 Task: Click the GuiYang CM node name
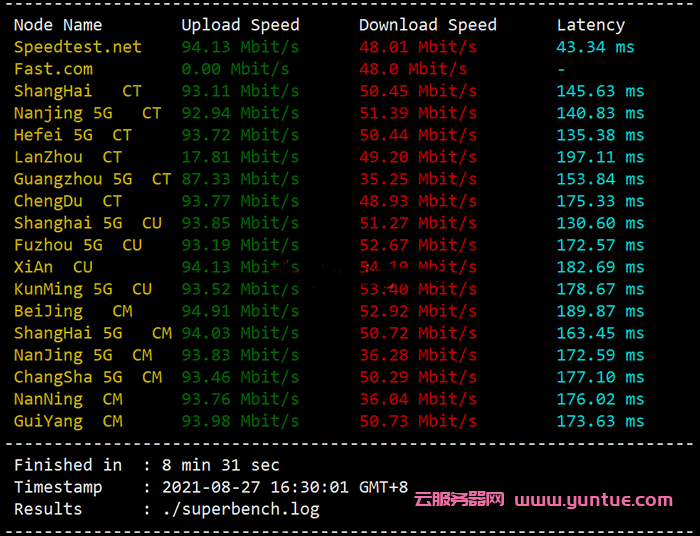(68, 421)
